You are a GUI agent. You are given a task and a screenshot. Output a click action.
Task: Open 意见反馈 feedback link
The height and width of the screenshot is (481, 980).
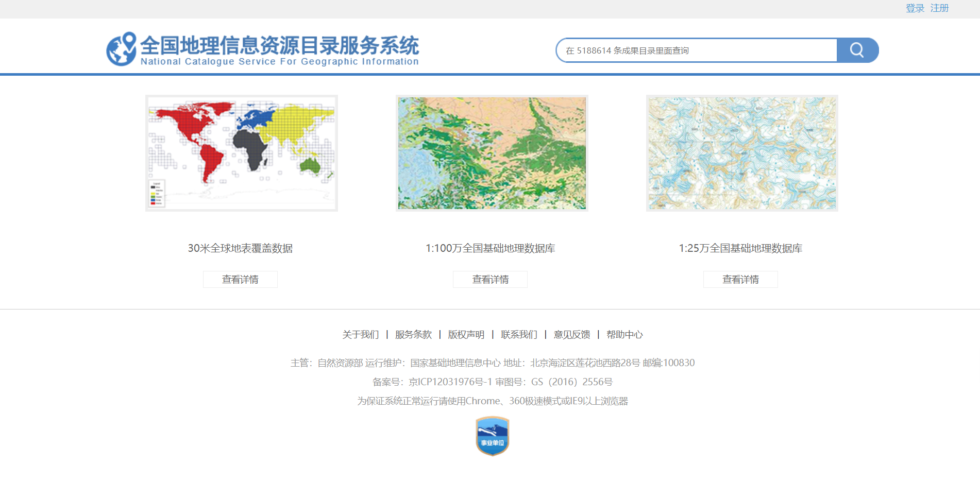[x=571, y=335]
